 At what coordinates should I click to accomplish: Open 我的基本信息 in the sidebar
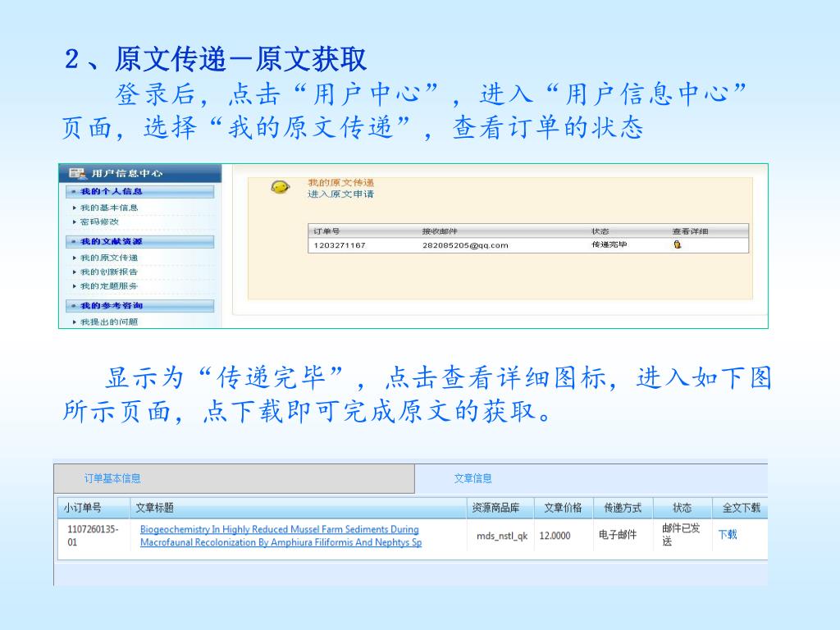tap(109, 208)
